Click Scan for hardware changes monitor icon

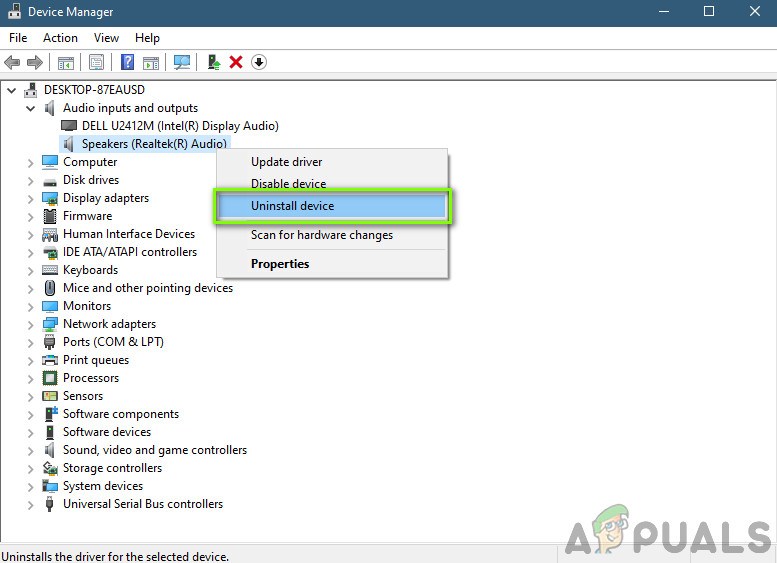(x=182, y=62)
